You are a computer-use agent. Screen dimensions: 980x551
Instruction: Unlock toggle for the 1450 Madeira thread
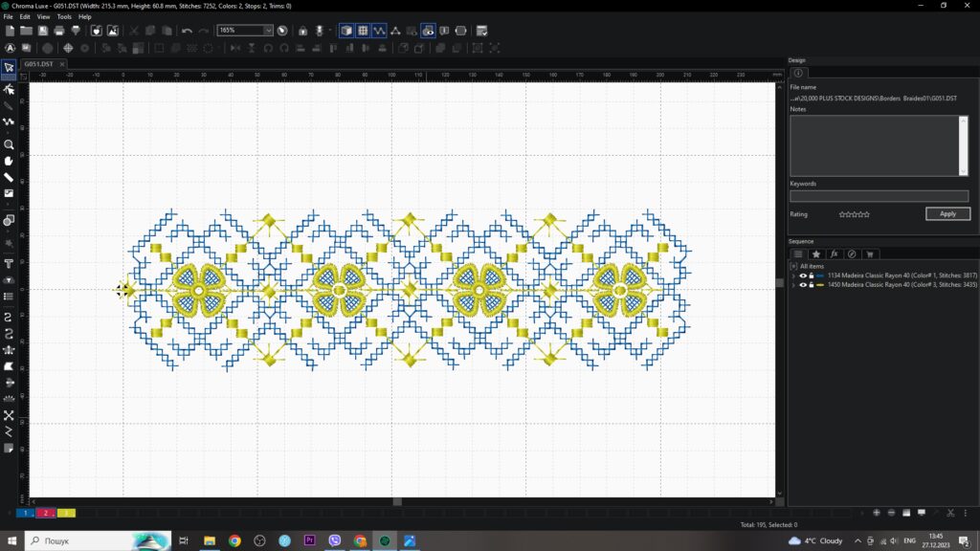812,285
